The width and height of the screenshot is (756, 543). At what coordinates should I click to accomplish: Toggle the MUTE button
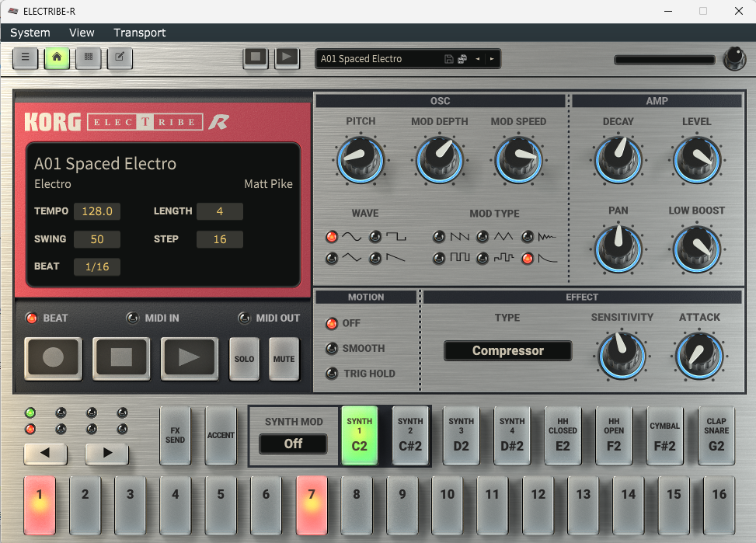pyautogui.click(x=284, y=359)
